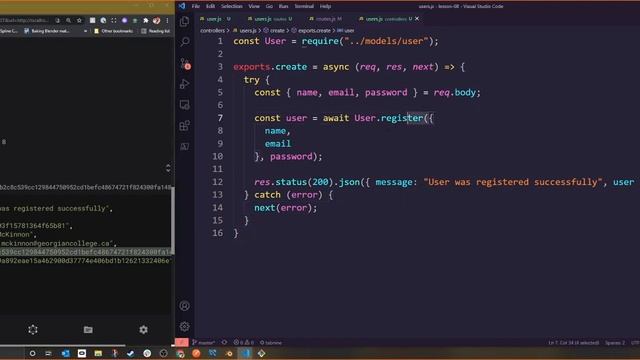Click the sync changes icon in status bar

(224, 342)
